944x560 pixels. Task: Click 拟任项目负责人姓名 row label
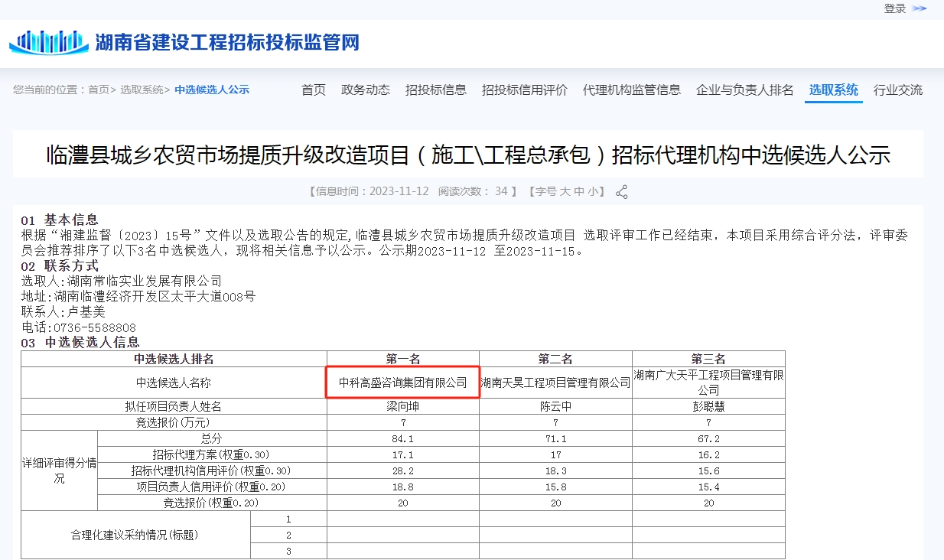coord(174,406)
